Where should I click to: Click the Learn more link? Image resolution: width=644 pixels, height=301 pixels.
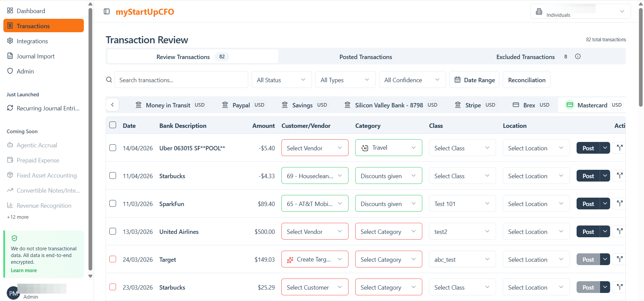[x=24, y=270]
